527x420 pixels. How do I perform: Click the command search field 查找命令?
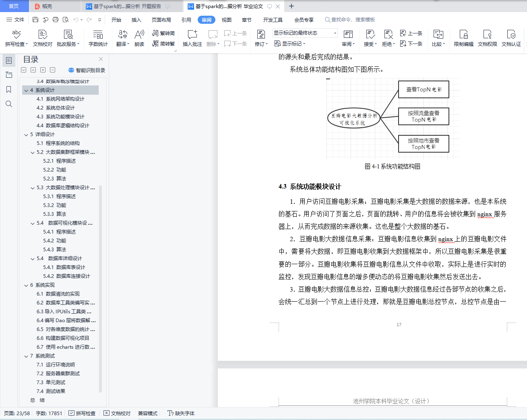point(350,20)
